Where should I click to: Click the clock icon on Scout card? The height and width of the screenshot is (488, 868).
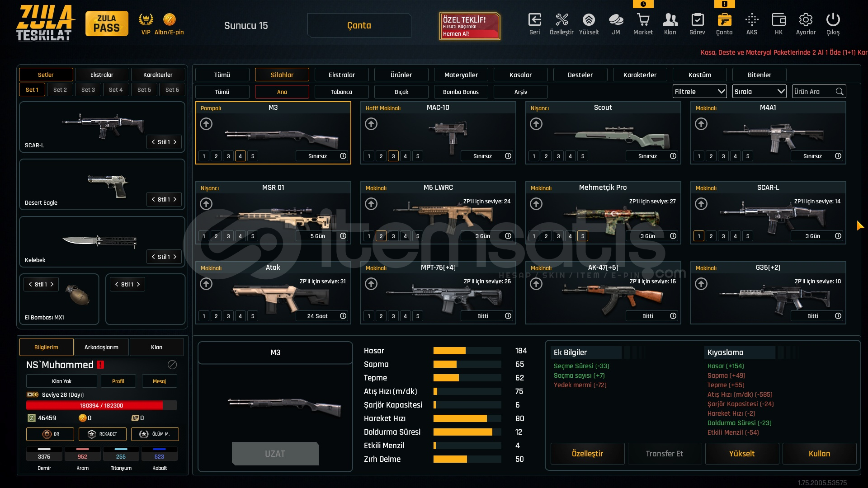pos(673,156)
